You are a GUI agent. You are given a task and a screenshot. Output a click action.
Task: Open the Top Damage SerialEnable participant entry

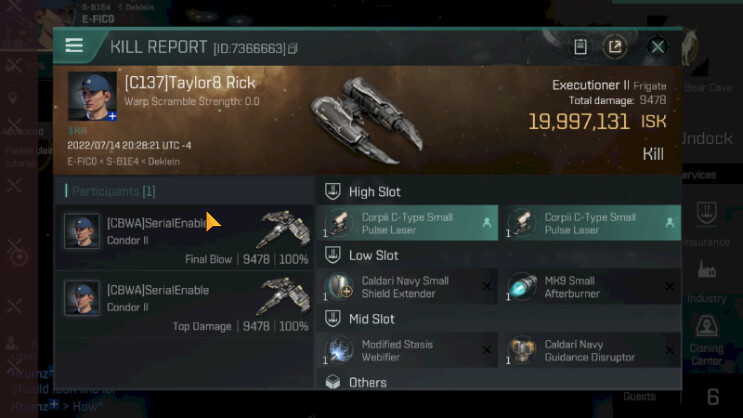pos(185,304)
